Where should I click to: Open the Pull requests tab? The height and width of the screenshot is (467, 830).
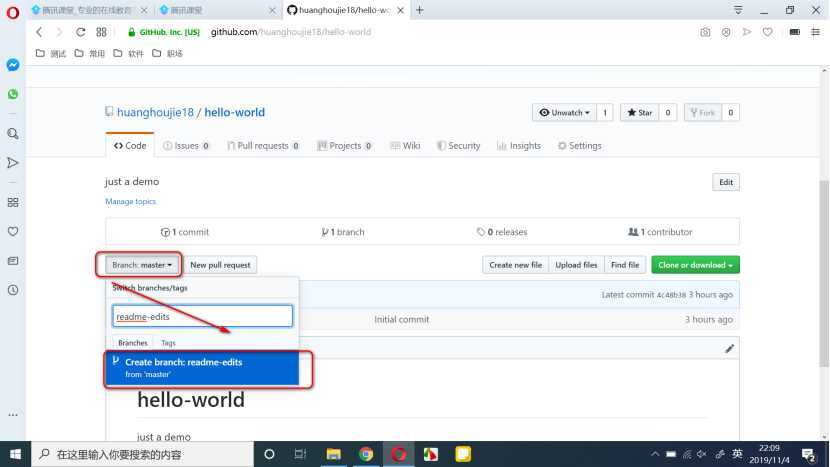(x=263, y=146)
